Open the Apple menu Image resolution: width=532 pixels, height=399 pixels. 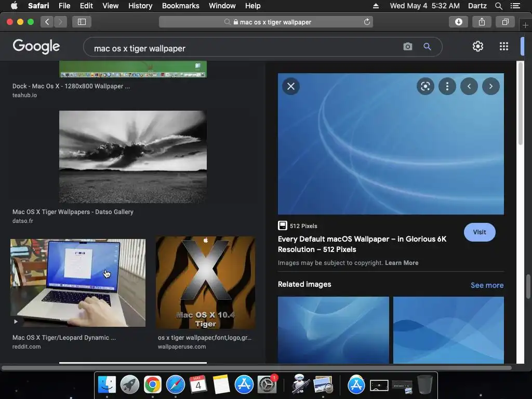tap(14, 6)
